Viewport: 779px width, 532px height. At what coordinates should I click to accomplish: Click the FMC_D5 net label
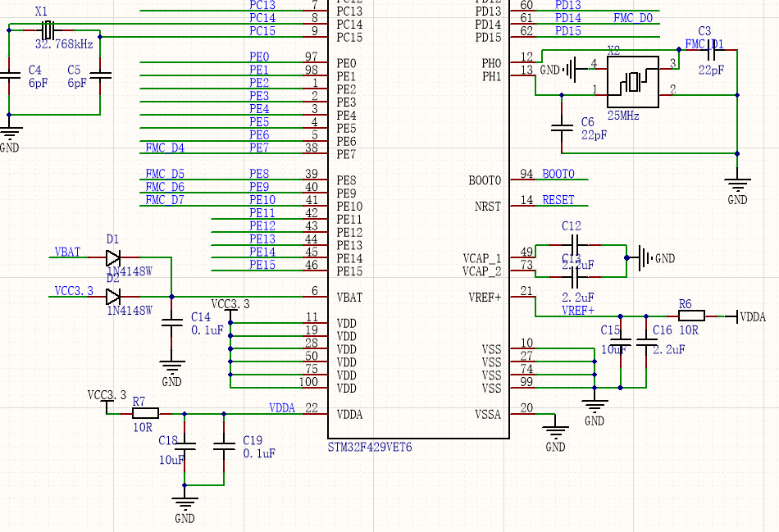pyautogui.click(x=165, y=174)
